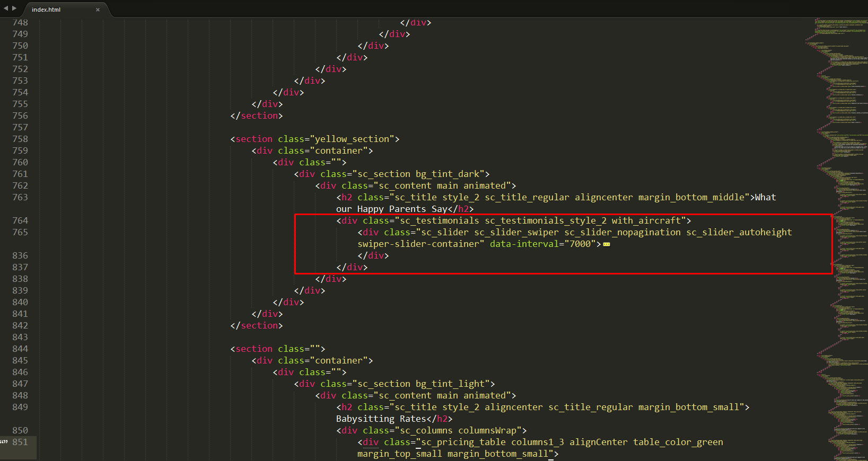The width and height of the screenshot is (868, 461).
Task: Place cursor in the "yellow_section" class value
Action: point(352,139)
